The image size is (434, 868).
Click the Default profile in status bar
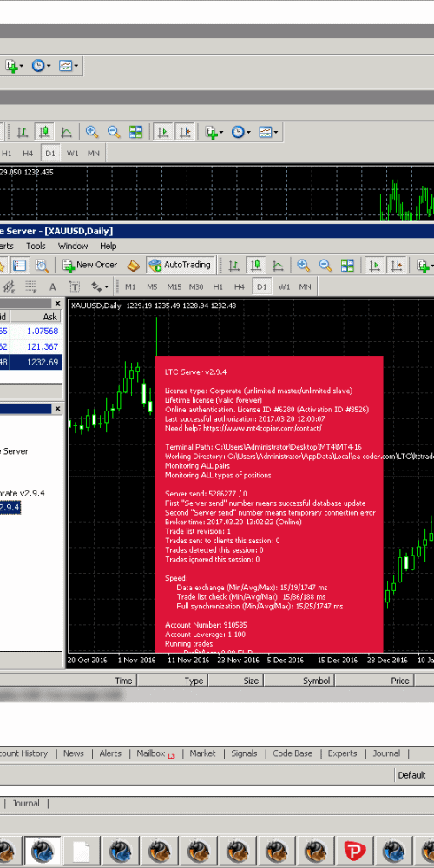[x=411, y=775]
